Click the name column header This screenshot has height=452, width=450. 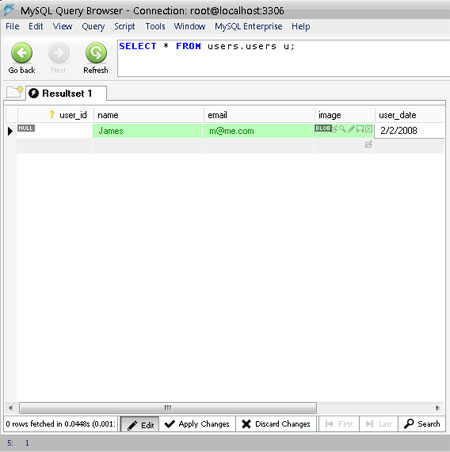149,115
